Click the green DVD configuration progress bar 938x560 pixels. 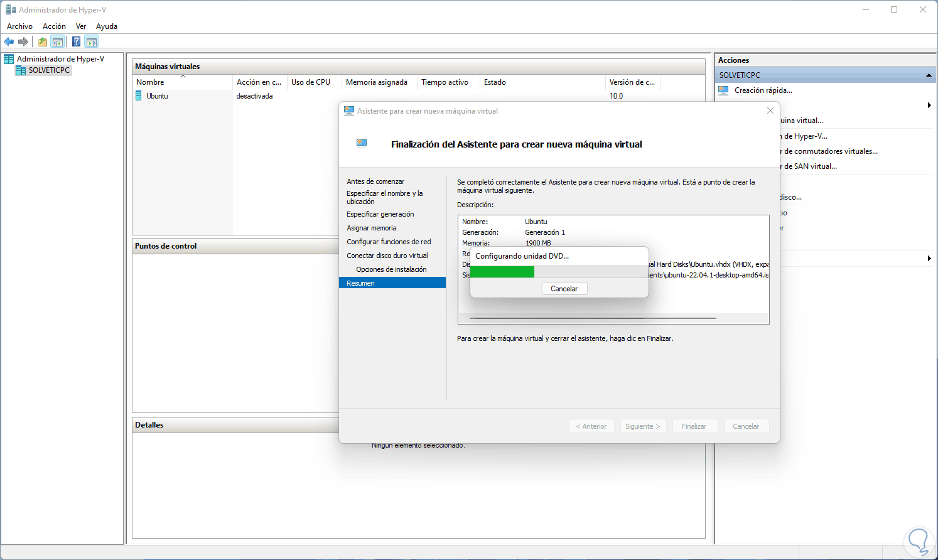click(x=502, y=272)
